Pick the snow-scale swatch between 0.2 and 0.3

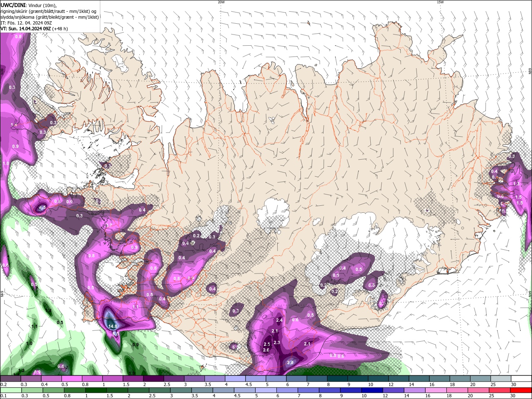tap(10, 379)
